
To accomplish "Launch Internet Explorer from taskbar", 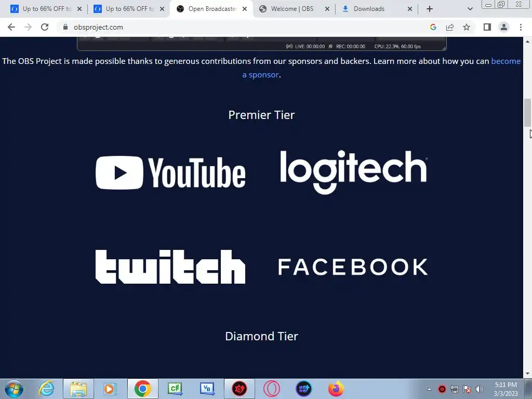I will pyautogui.click(x=46, y=389).
